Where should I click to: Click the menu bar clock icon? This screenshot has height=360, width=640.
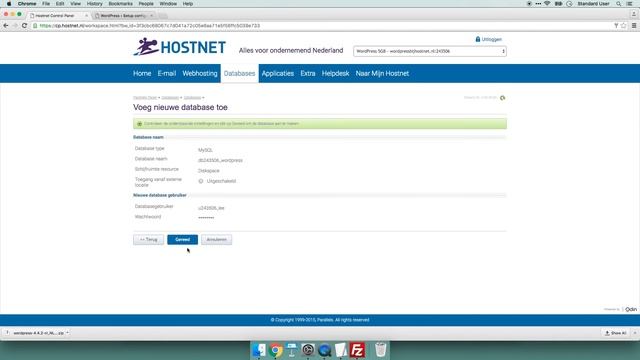point(569,4)
